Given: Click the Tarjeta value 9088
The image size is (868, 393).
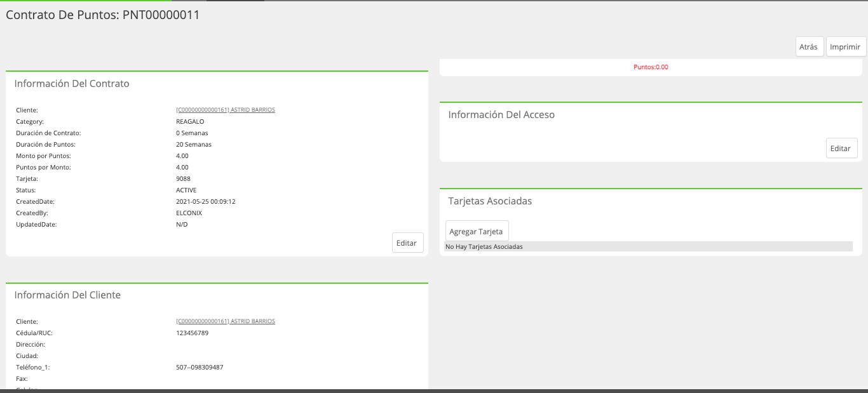Looking at the screenshot, I should 183,178.
